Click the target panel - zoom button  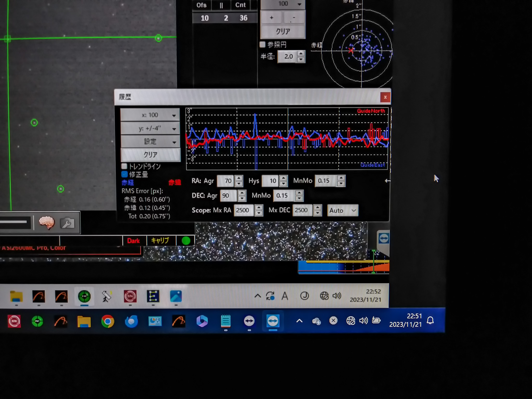[x=294, y=18]
